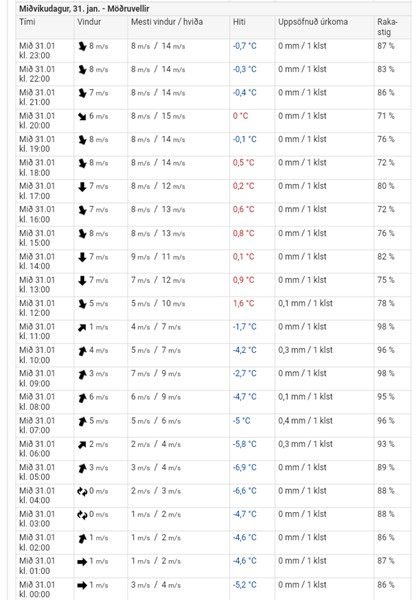Image resolution: width=416 pixels, height=600 pixels.
Task: Click wind arrow icon for kl. 23:00
Action: coord(82,46)
